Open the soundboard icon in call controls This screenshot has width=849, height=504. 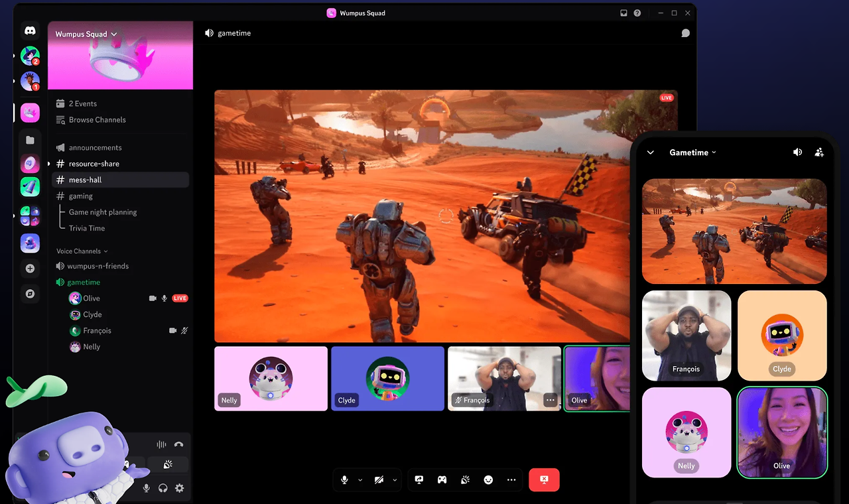tap(465, 479)
